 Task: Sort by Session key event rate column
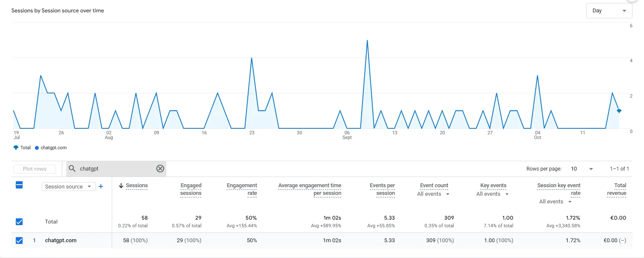[x=559, y=189]
